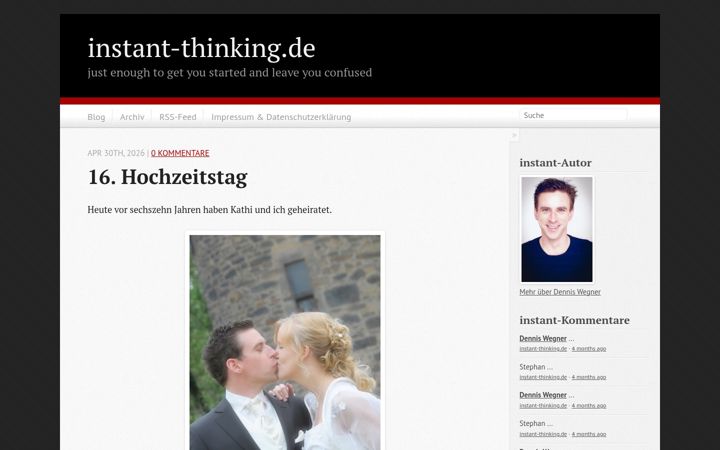Collapse the sidebar with the » toggle
This screenshot has height=450, width=720.
[514, 135]
